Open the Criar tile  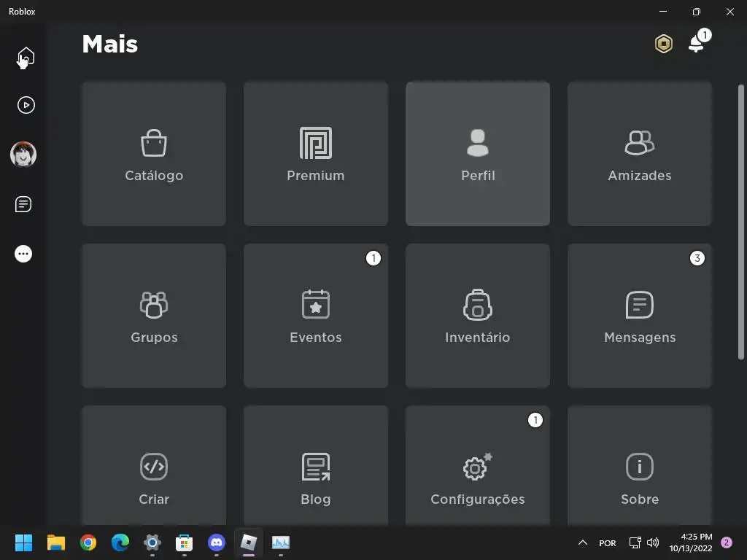pos(154,466)
